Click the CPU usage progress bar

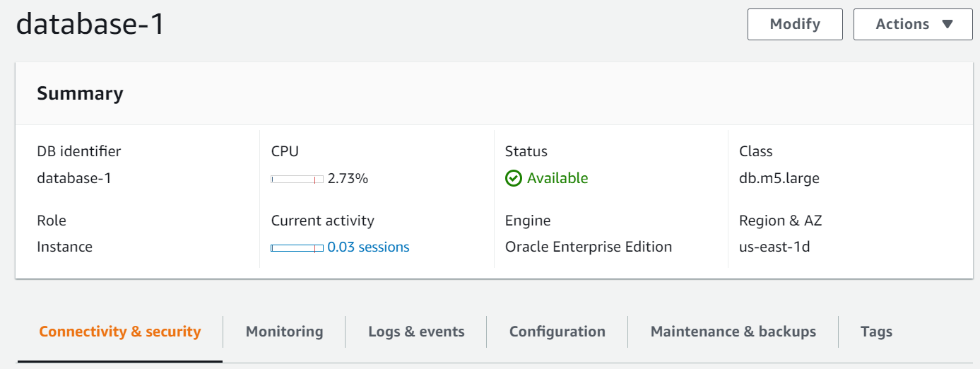pos(297,180)
